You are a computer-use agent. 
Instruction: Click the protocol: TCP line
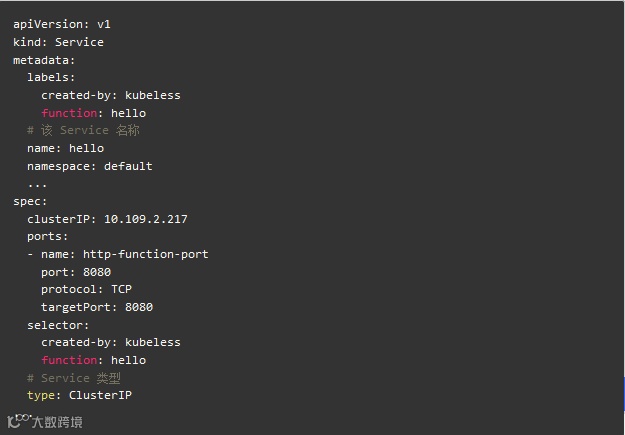click(x=86, y=289)
